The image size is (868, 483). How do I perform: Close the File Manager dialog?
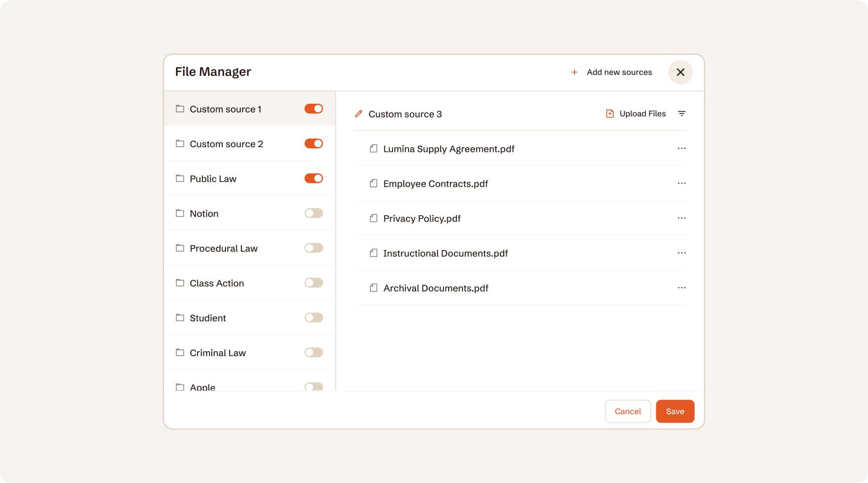click(x=680, y=72)
